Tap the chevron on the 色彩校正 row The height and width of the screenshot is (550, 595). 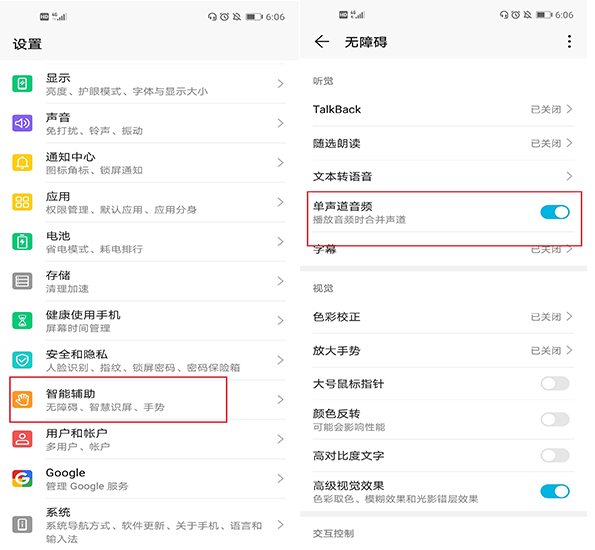[569, 317]
